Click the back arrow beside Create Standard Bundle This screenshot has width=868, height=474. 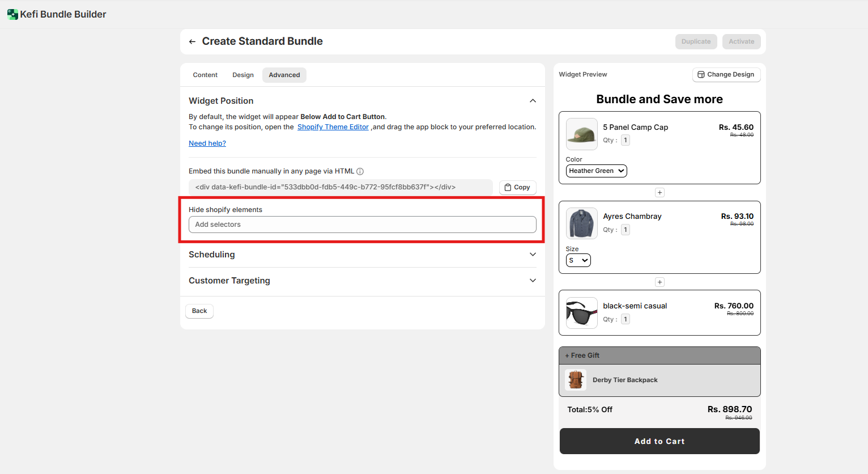(192, 41)
